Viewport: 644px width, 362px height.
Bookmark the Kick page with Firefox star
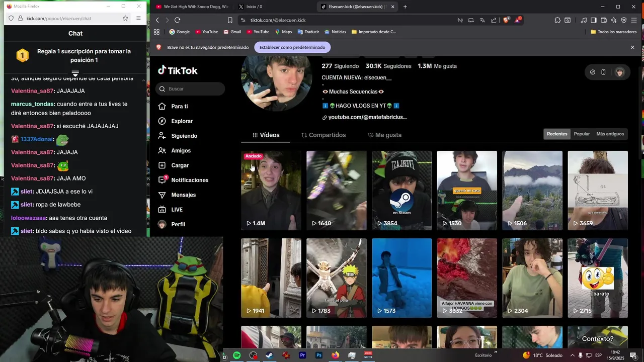pos(125,18)
